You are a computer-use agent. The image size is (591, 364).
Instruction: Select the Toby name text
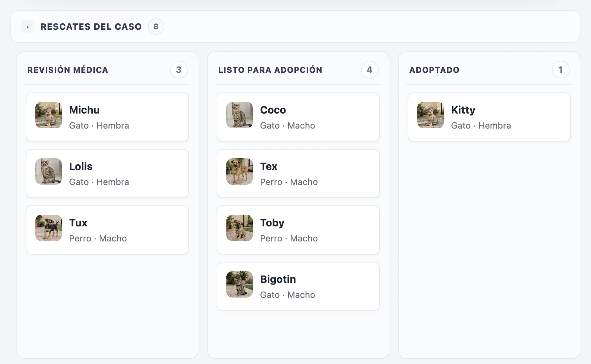[x=272, y=223]
